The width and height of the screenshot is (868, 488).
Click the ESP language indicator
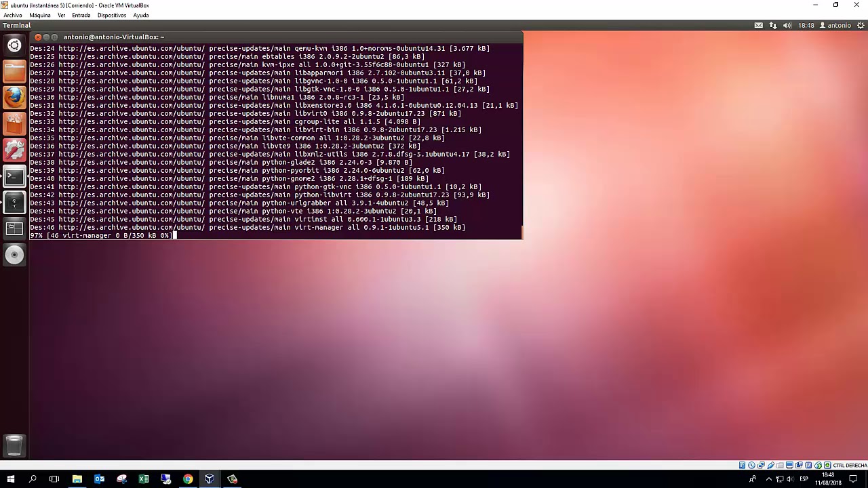point(804,479)
